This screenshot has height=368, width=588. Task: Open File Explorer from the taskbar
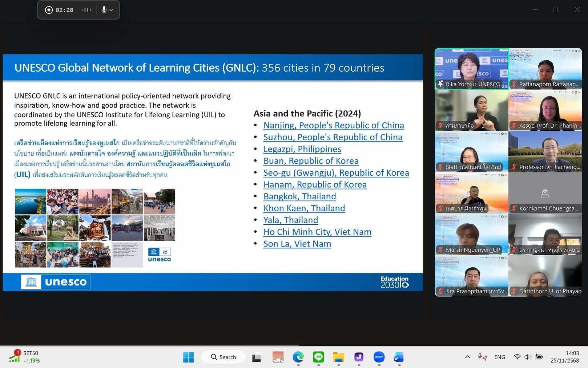(338, 357)
